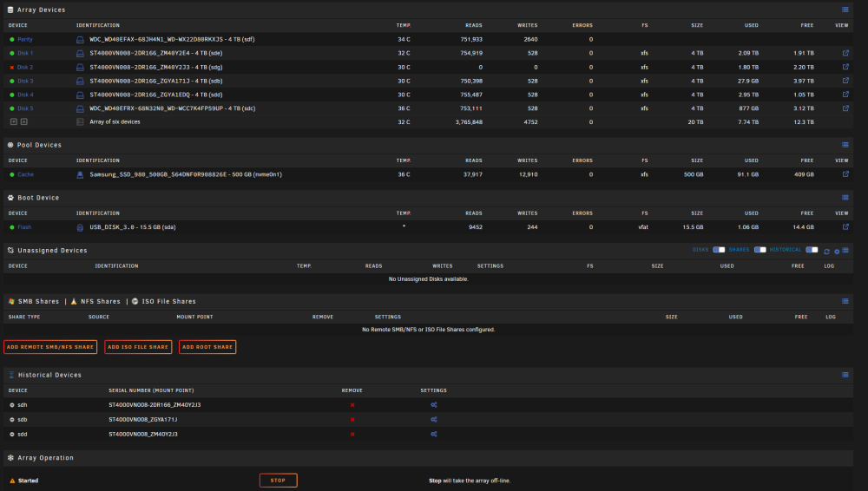
Task: Click the disk icon beside WDC_WD40EFRX drive
Action: pyautogui.click(x=80, y=109)
